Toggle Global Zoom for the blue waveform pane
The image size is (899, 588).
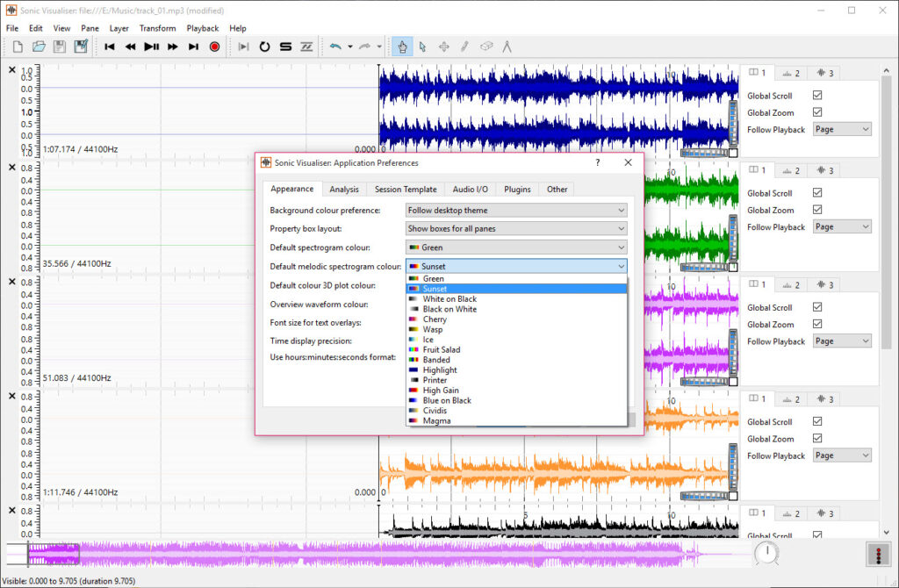click(817, 112)
